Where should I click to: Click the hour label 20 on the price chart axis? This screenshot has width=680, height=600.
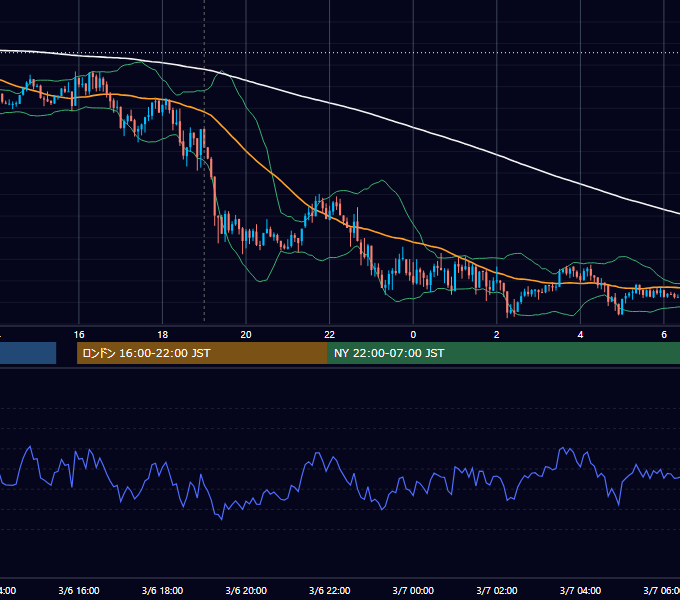pyautogui.click(x=246, y=334)
